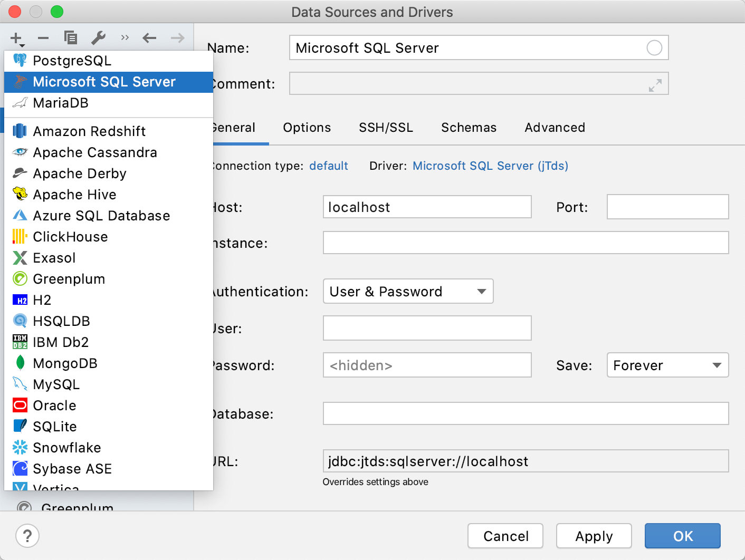Select Amazon Redshift data source
745x560 pixels.
click(x=109, y=131)
